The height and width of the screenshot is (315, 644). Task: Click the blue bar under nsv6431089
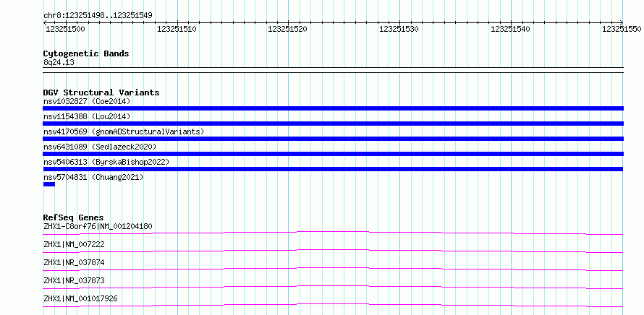pyautogui.click(x=333, y=154)
